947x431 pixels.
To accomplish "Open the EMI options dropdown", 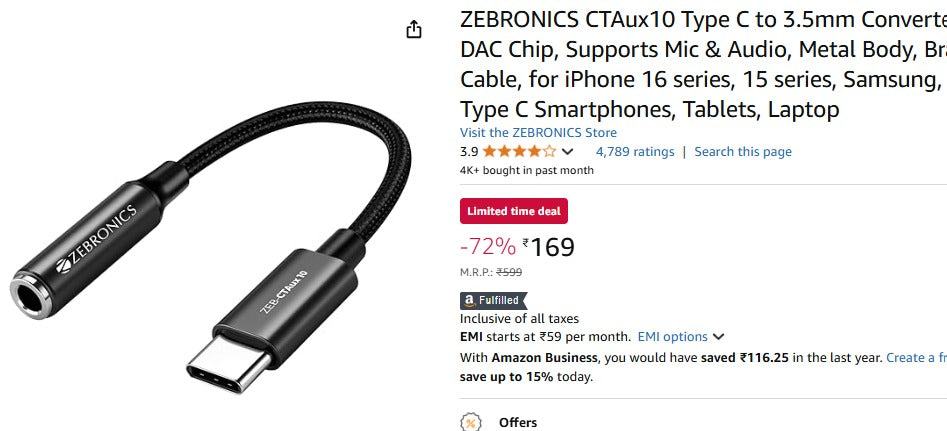I will 681,337.
